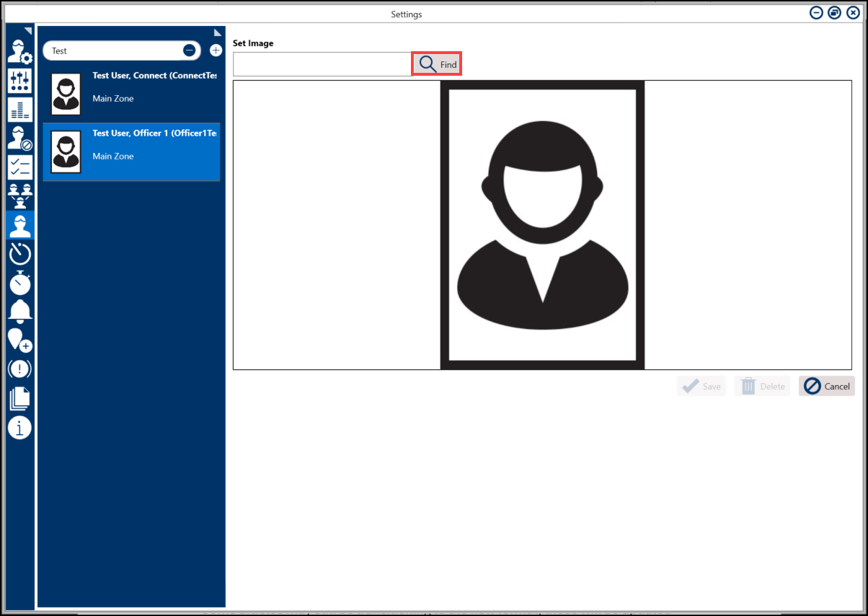Click the Set Image path input field
Viewport: 868px width, 616px height.
pos(322,64)
